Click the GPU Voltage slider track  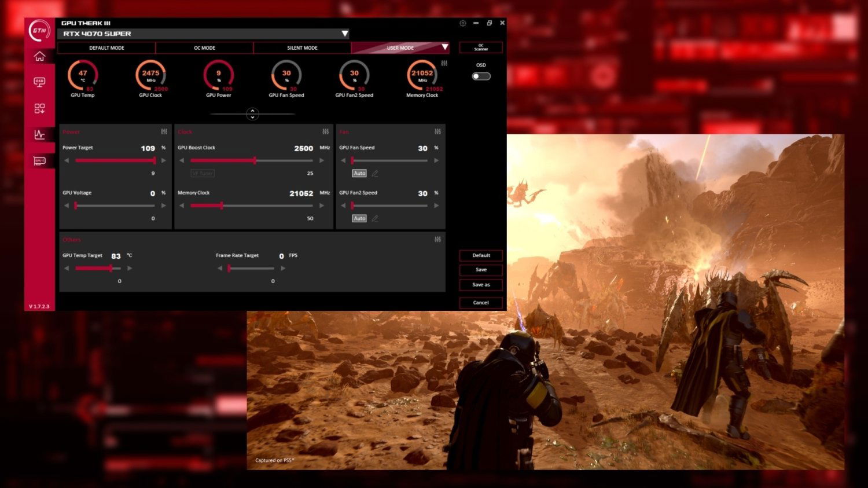click(x=115, y=206)
